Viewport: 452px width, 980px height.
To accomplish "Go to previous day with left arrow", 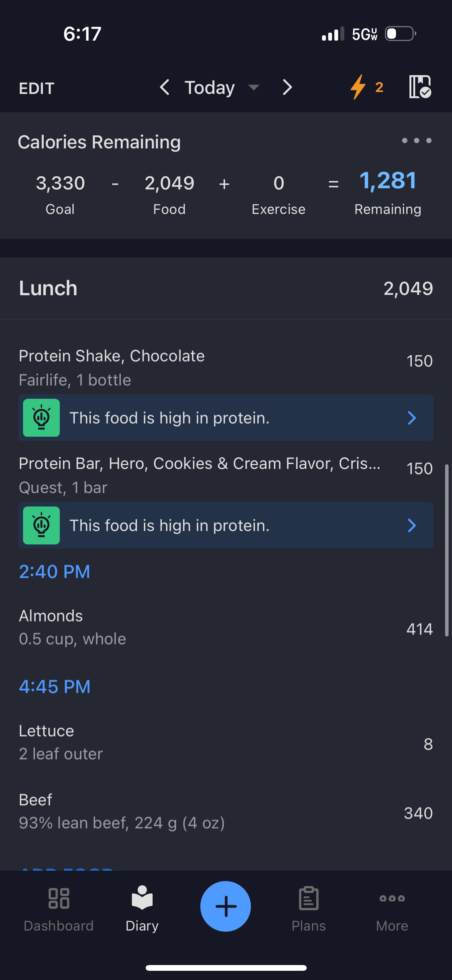I will coord(165,87).
